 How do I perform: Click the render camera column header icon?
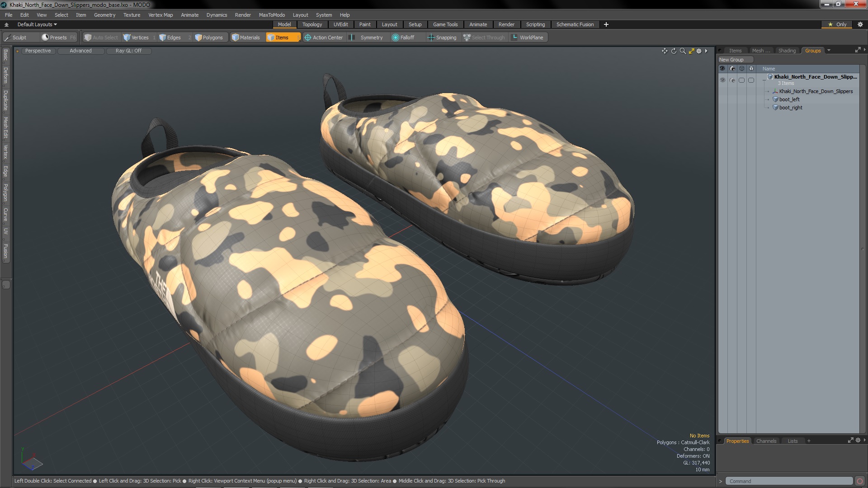click(x=732, y=69)
